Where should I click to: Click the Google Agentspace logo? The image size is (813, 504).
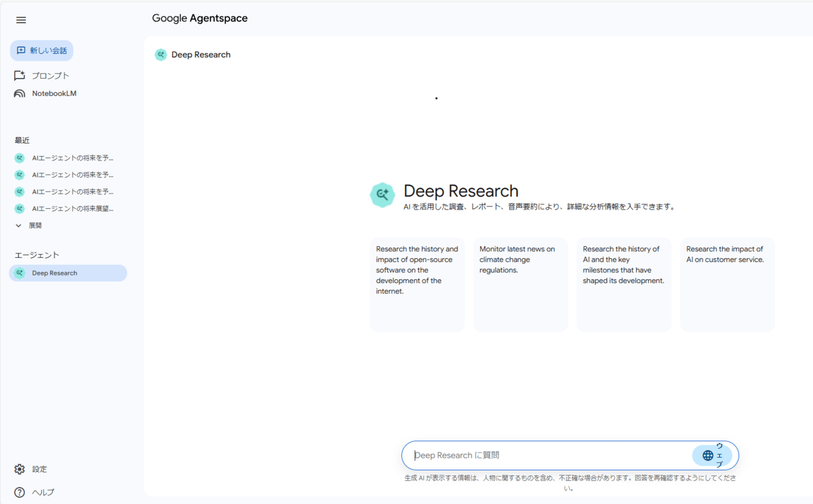(x=199, y=18)
